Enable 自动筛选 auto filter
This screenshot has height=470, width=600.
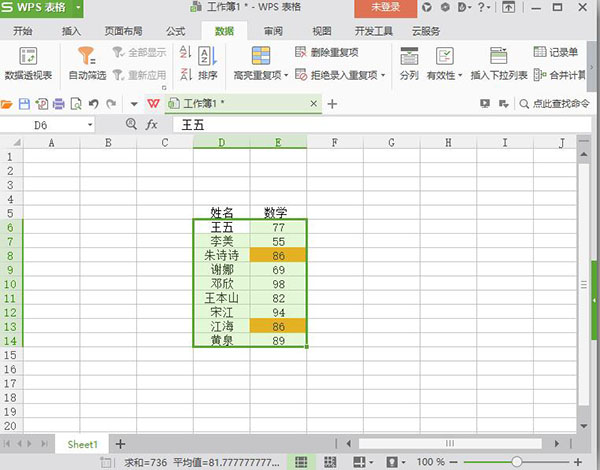tap(87, 63)
